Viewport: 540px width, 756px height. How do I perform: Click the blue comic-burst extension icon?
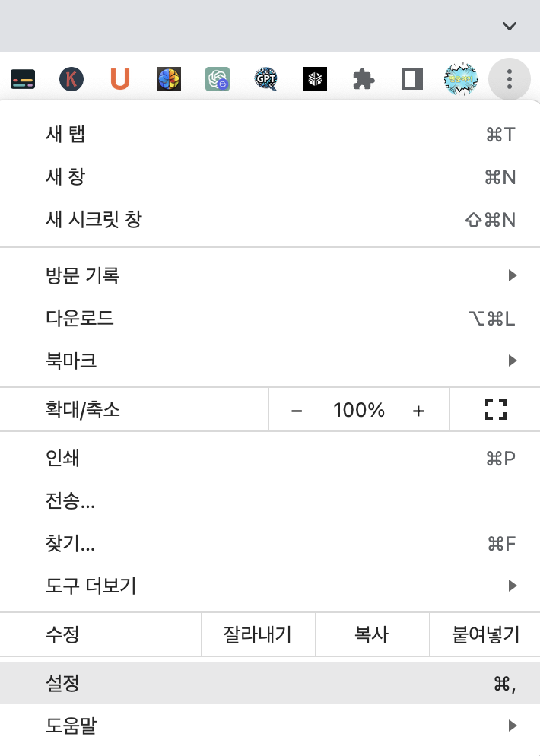pos(460,78)
